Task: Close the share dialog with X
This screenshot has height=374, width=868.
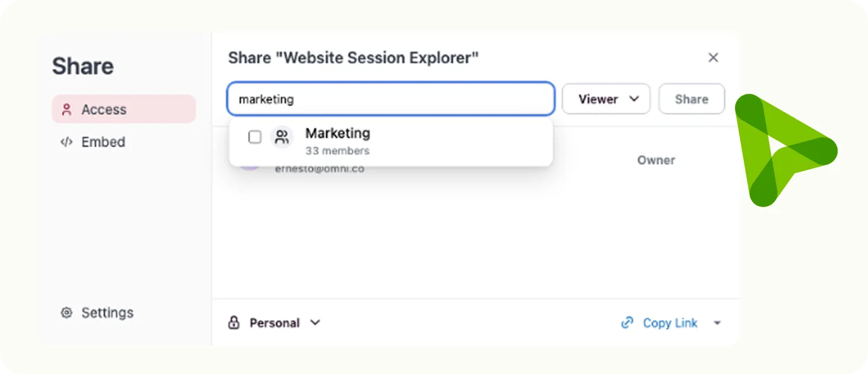Action: click(x=713, y=58)
